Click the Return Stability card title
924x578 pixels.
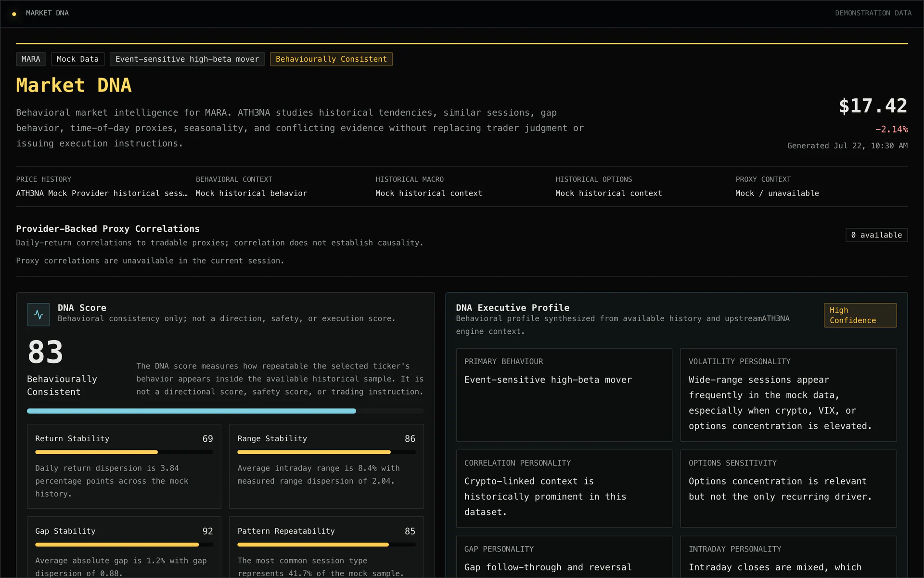coord(72,438)
